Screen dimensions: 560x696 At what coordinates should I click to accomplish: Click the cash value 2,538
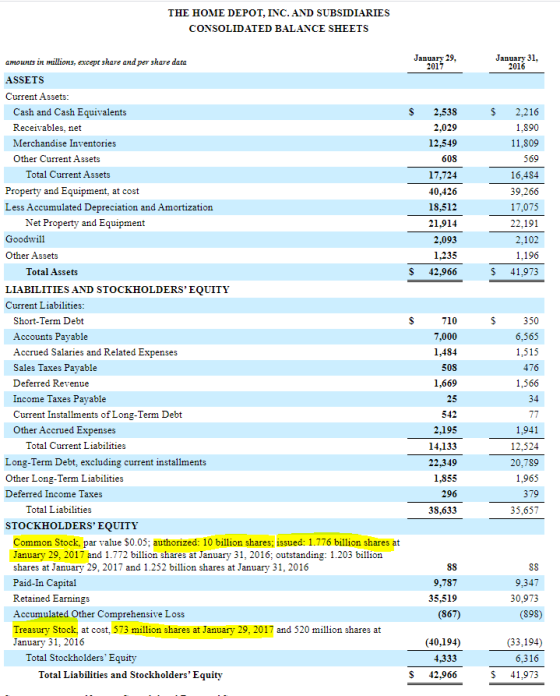(445, 112)
